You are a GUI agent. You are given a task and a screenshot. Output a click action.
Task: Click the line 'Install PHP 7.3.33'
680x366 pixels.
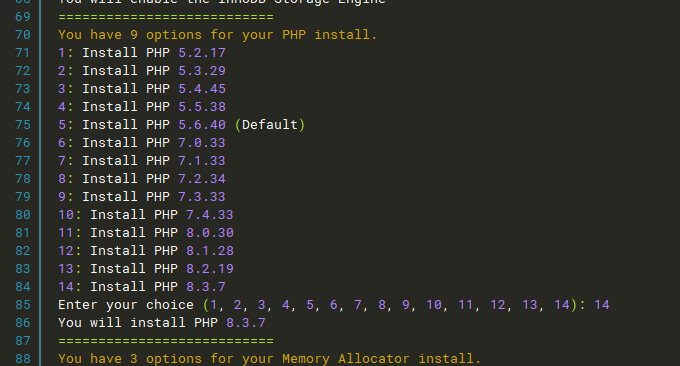point(154,197)
